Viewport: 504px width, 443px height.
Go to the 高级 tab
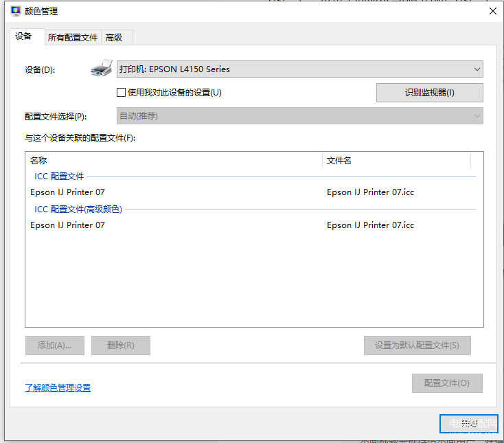click(114, 38)
